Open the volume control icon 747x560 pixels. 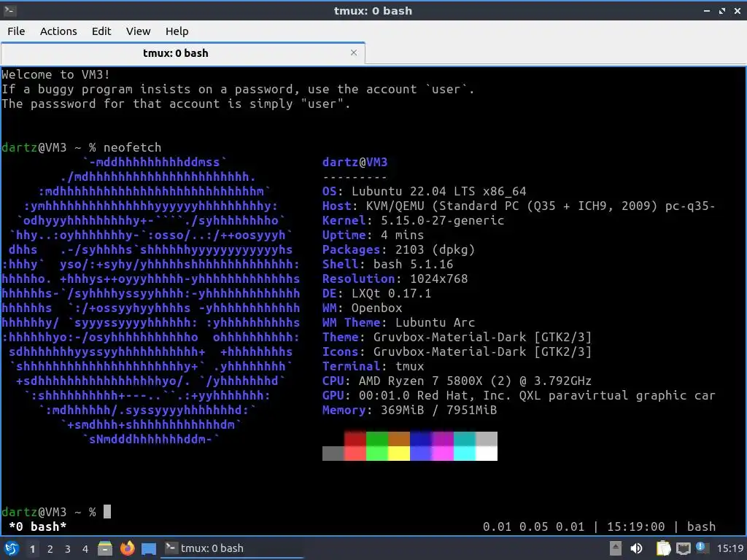636,548
